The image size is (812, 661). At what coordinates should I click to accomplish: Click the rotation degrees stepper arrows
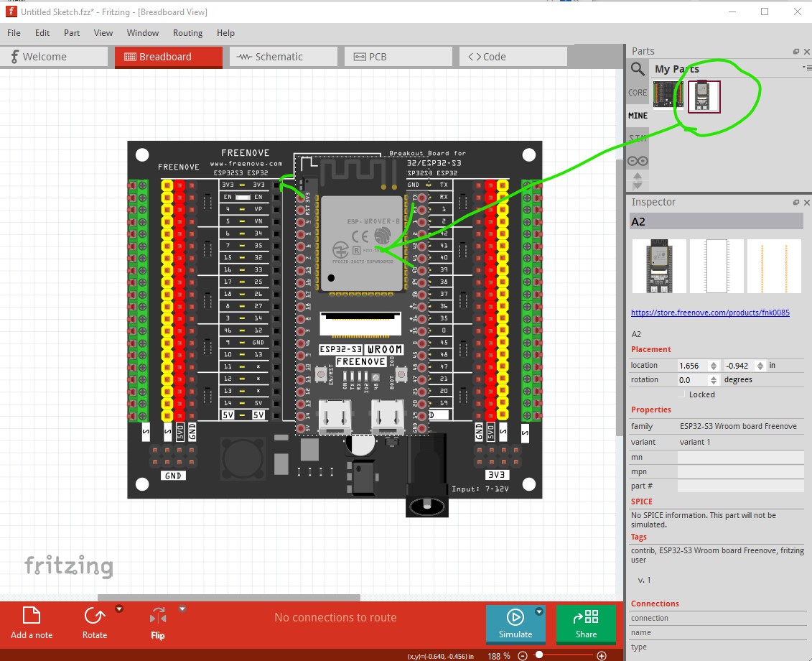pos(713,380)
